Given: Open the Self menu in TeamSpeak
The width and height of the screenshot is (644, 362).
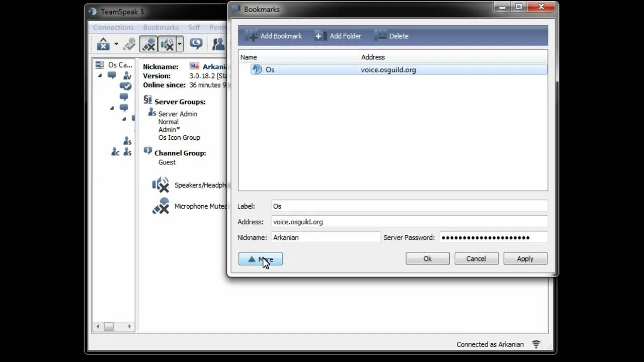Looking at the screenshot, I should tap(194, 28).
